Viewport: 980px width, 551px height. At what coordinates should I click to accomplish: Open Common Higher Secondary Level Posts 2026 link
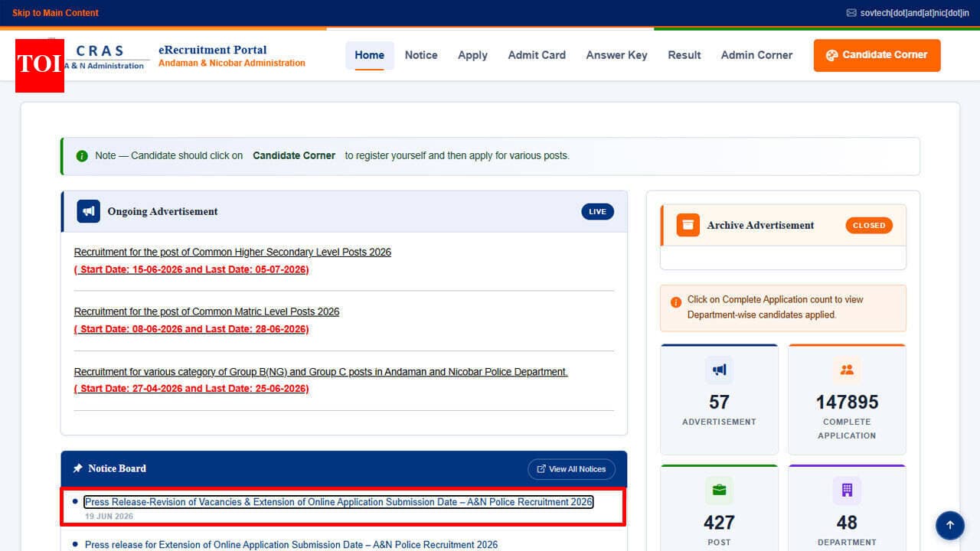[233, 252]
